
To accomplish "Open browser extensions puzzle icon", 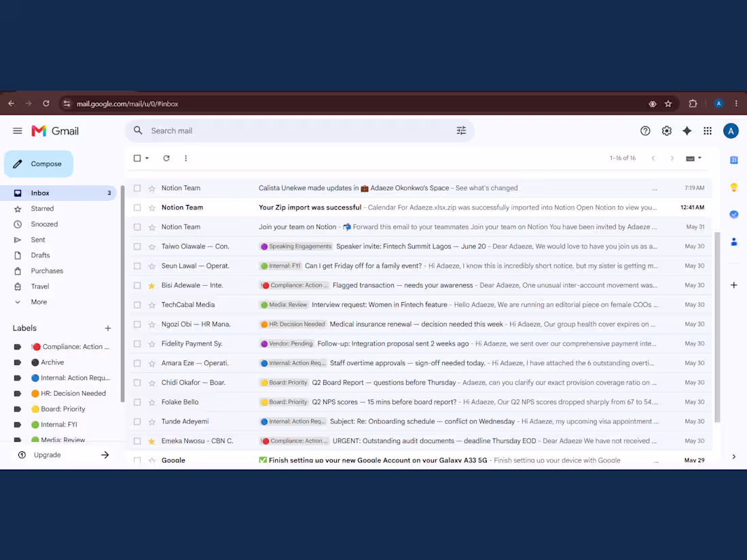I will [693, 104].
